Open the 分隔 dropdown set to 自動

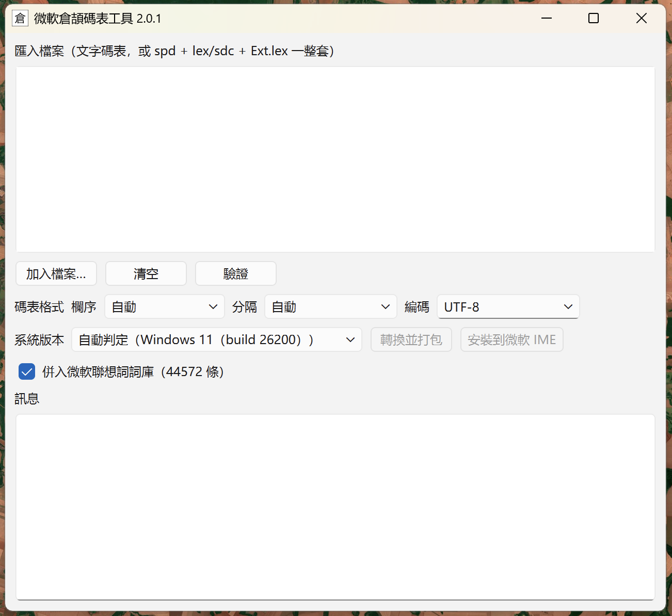pyautogui.click(x=331, y=306)
